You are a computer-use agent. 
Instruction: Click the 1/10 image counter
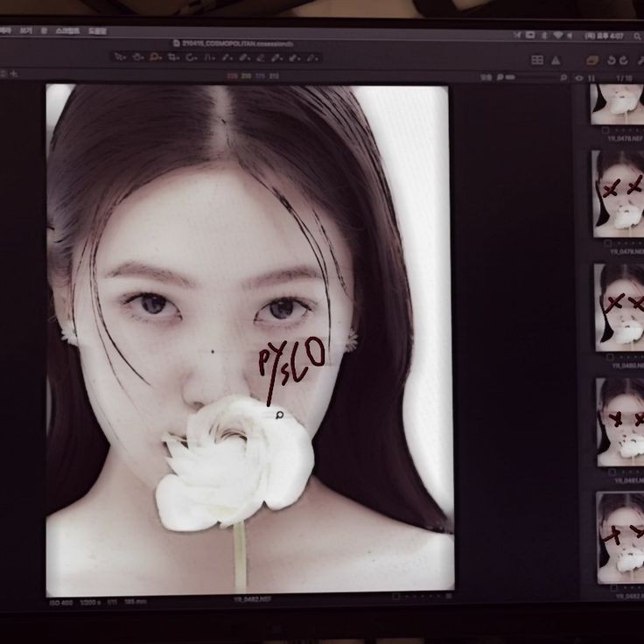[624, 78]
